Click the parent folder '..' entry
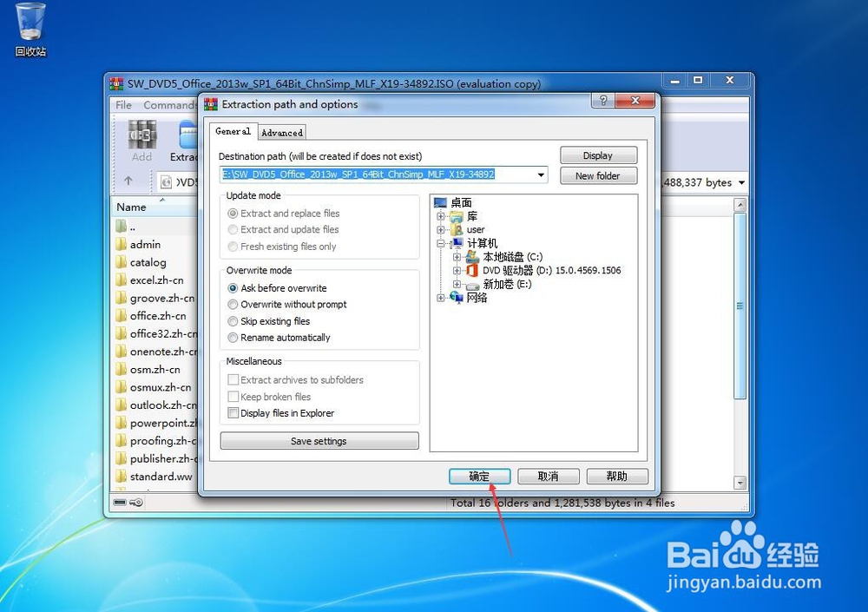Image resolution: width=868 pixels, height=612 pixels. click(x=126, y=227)
